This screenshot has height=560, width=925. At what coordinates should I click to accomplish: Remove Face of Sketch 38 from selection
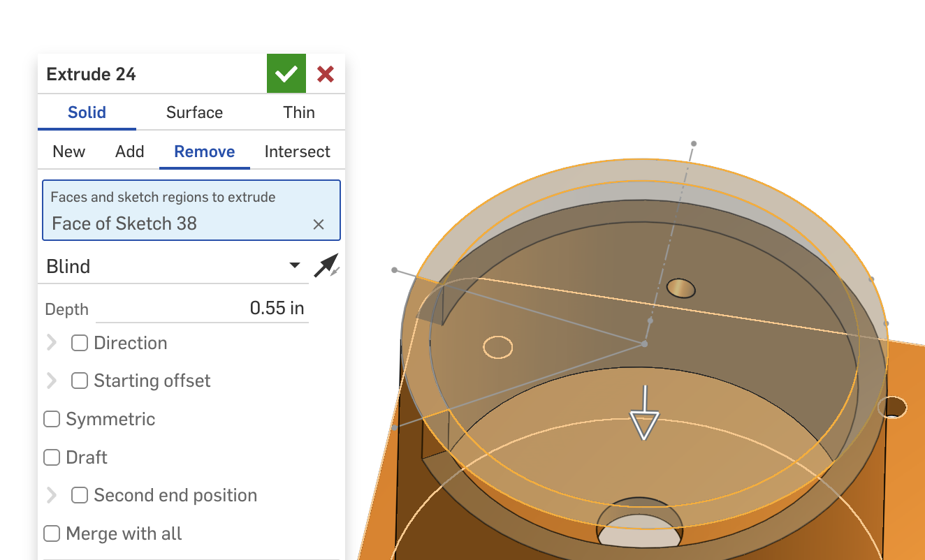[319, 224]
